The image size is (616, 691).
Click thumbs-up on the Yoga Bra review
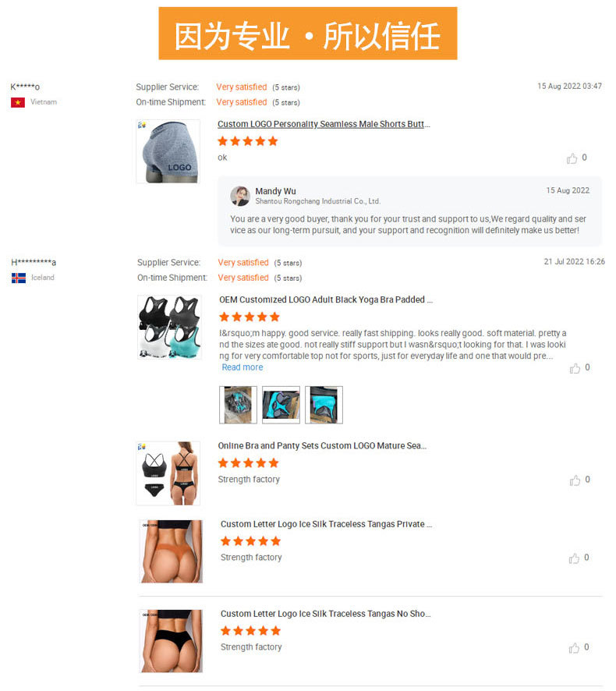coord(575,368)
